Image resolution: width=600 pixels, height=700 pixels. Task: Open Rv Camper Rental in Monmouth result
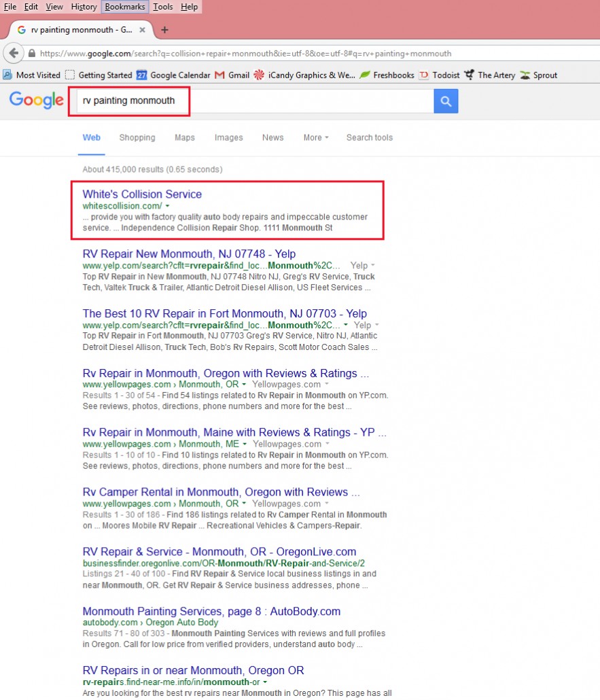tap(221, 492)
